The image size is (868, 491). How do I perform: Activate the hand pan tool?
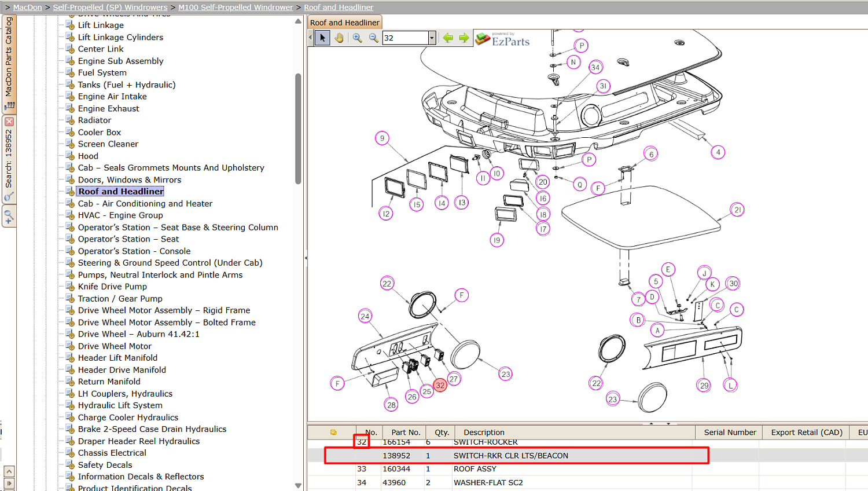pyautogui.click(x=339, y=38)
